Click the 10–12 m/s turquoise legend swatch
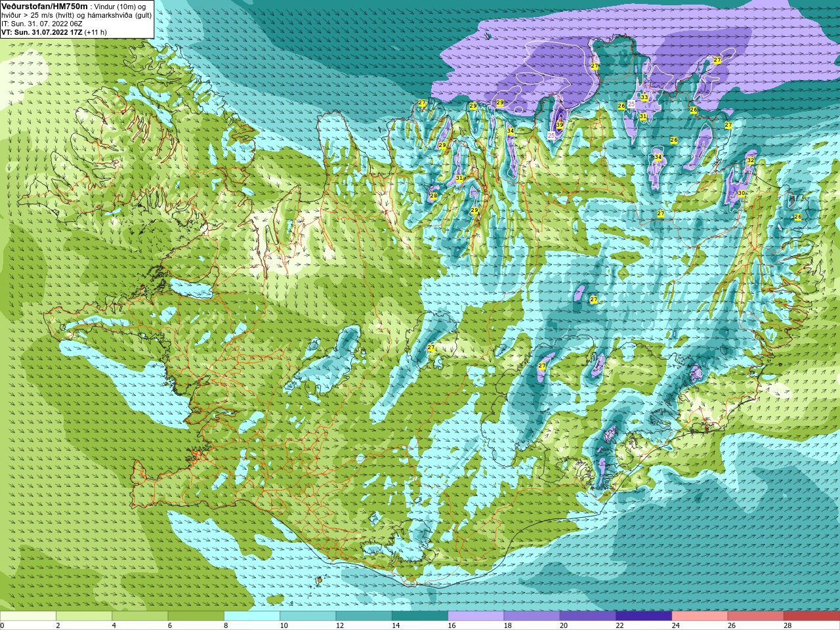Image resolution: width=840 pixels, height=630 pixels. tap(308, 616)
